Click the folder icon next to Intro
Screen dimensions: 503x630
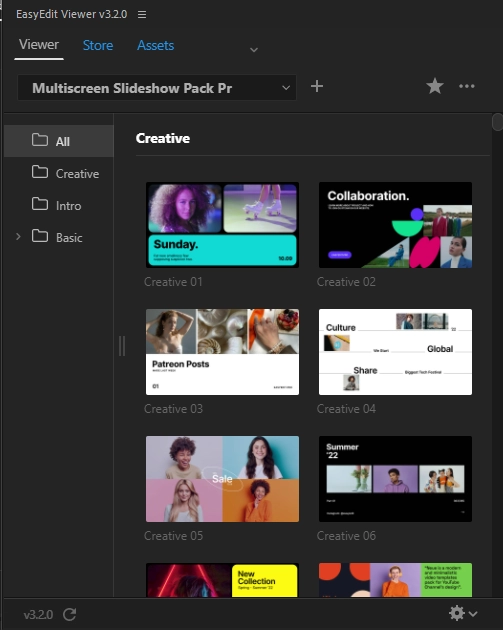40,204
